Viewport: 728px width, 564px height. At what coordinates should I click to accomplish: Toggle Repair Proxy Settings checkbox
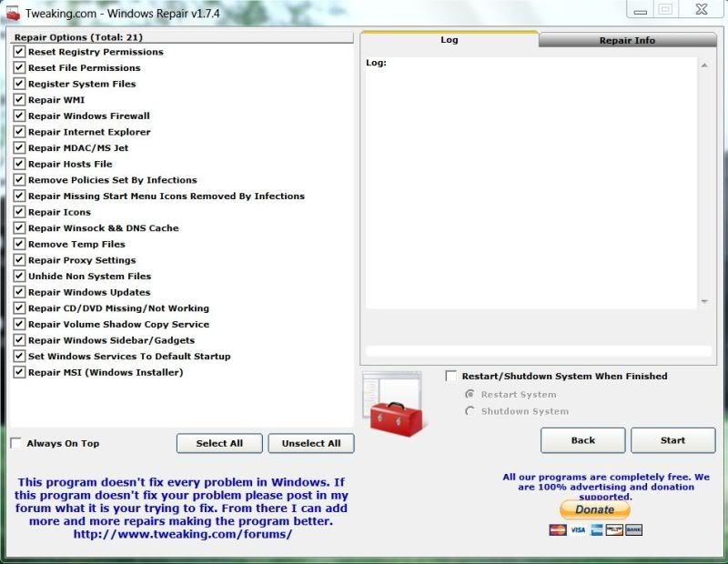pyautogui.click(x=19, y=259)
